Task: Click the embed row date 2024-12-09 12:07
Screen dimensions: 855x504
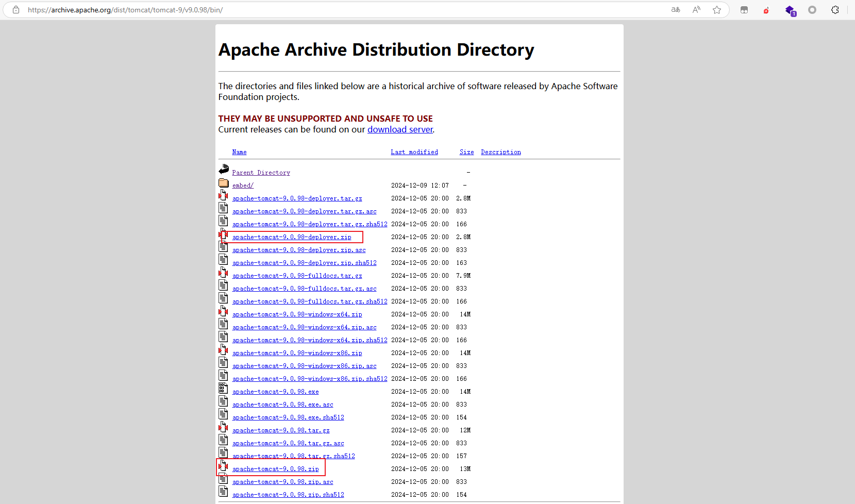Action: click(x=420, y=186)
